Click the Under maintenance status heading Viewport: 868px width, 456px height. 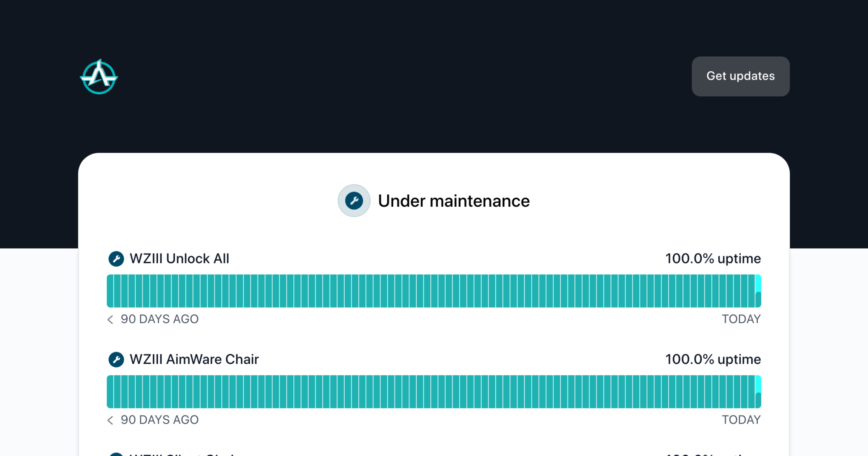pos(454,201)
